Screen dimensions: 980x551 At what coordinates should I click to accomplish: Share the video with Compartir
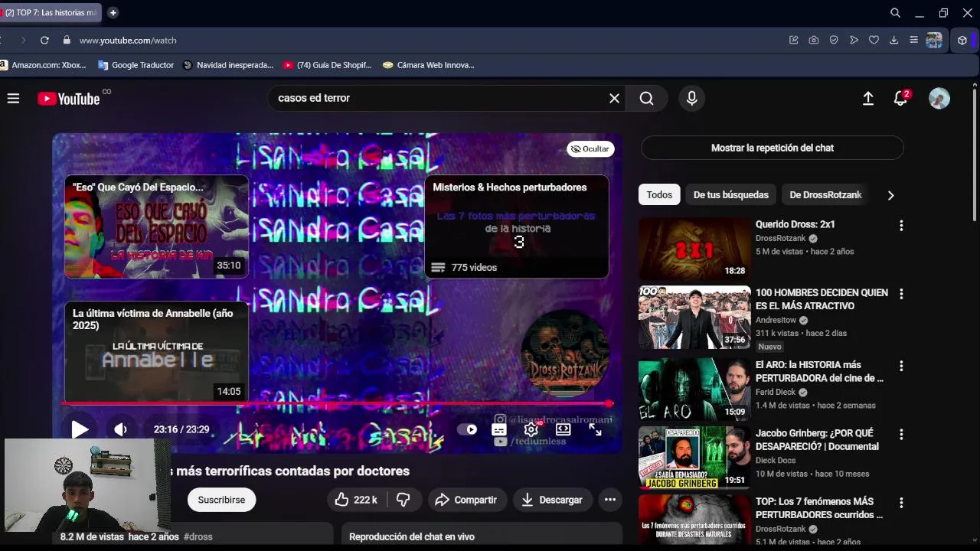click(x=466, y=500)
